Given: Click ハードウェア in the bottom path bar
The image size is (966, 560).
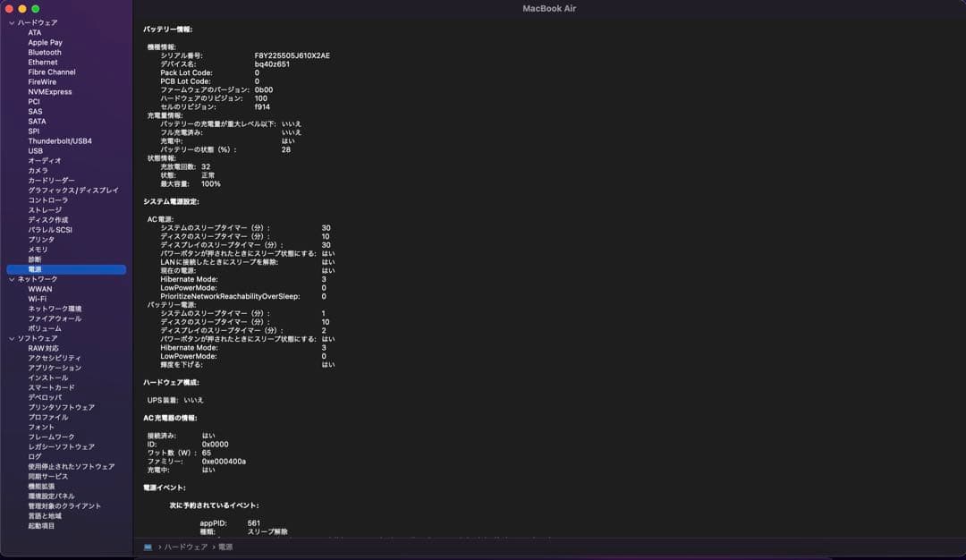Looking at the screenshot, I should pyautogui.click(x=185, y=547).
